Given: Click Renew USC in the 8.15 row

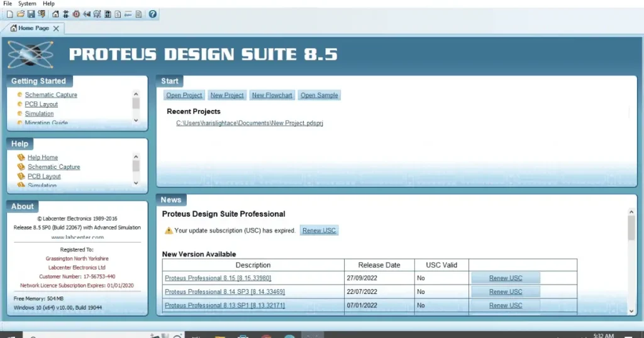Looking at the screenshot, I should pyautogui.click(x=506, y=278).
